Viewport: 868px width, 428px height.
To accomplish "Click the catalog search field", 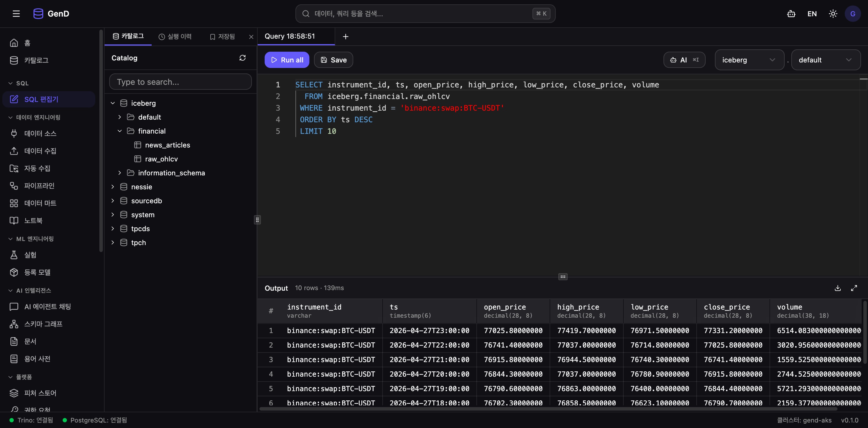I will click(180, 82).
